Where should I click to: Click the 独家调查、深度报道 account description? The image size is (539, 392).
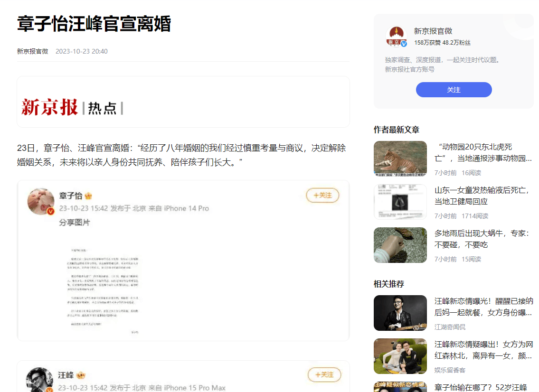tap(444, 65)
